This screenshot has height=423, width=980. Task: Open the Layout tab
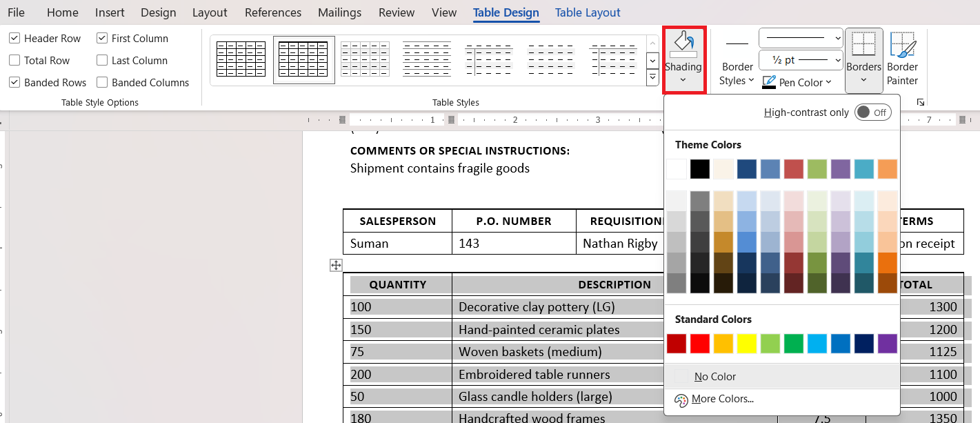[210, 12]
